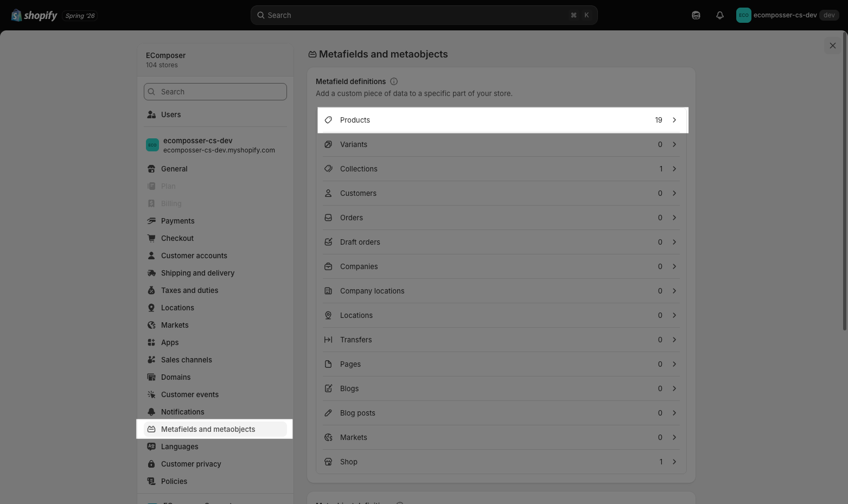Image resolution: width=848 pixels, height=504 pixels.
Task: Click the Shop storefront icon
Action: pyautogui.click(x=328, y=462)
